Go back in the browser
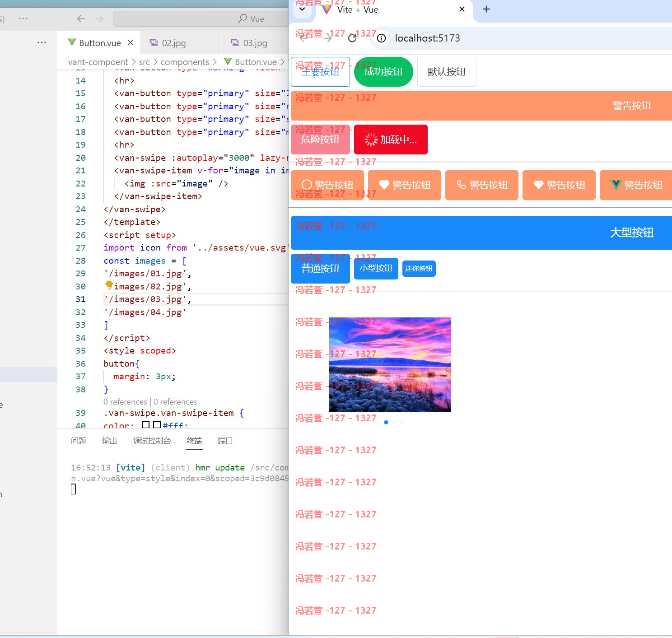The height and width of the screenshot is (638, 672). (304, 38)
